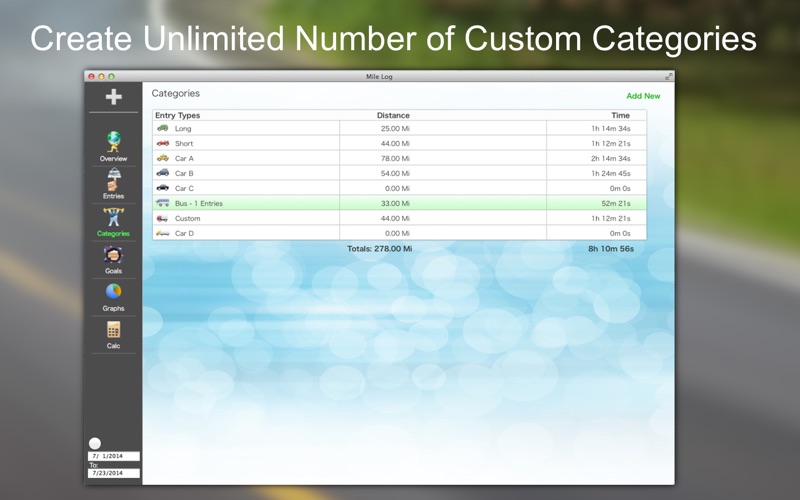This screenshot has height=500, width=800.
Task: Click the plus icon in the sidebar
Action: pos(113,97)
